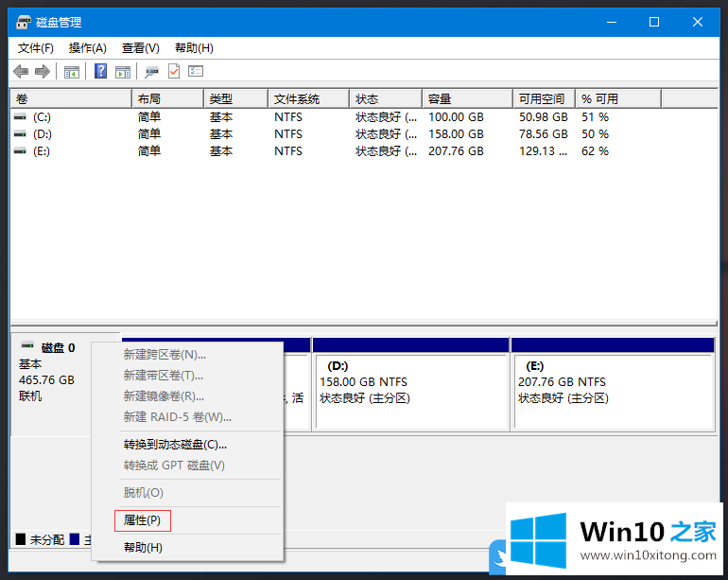728x580 pixels.
Task: Open the 帮助(H) menu in menu bar
Action: [x=194, y=48]
